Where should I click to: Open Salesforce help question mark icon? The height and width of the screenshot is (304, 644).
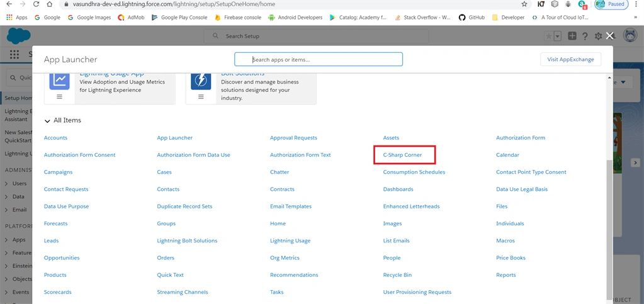pos(585,36)
